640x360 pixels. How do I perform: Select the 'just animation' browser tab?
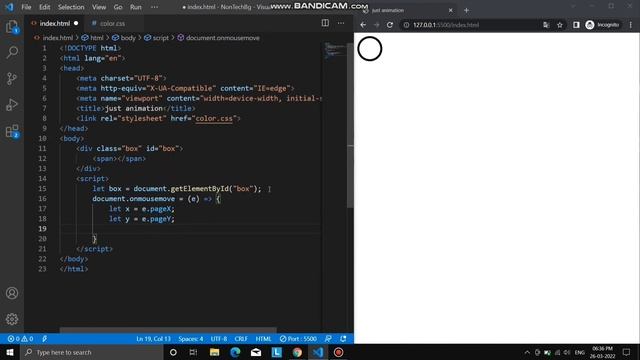point(408,10)
